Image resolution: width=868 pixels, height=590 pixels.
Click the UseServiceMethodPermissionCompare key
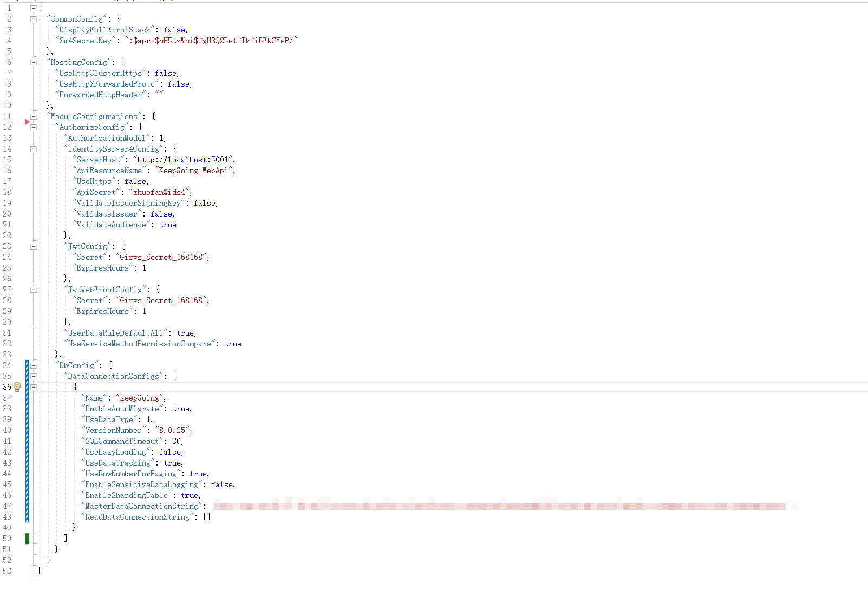[140, 344]
